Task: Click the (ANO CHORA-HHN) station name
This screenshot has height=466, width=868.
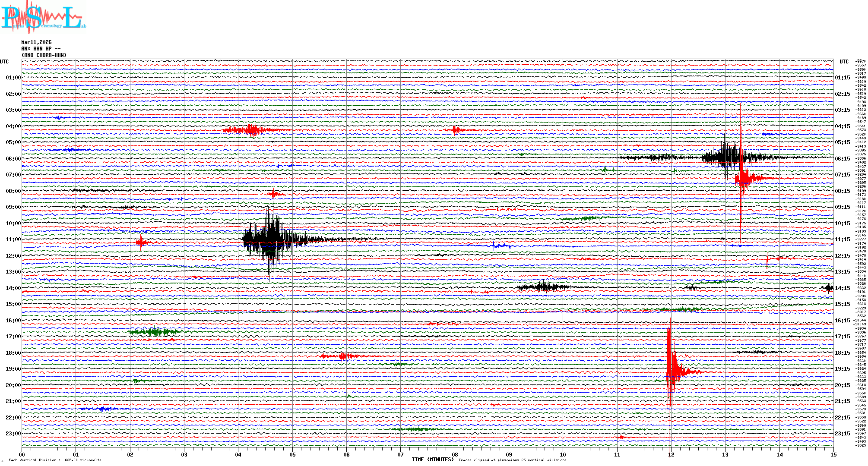Action: coord(44,55)
